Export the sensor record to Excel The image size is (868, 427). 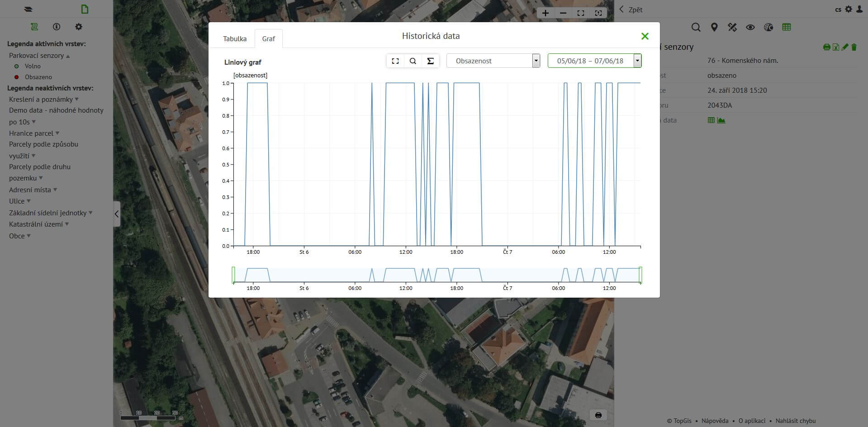click(x=836, y=47)
